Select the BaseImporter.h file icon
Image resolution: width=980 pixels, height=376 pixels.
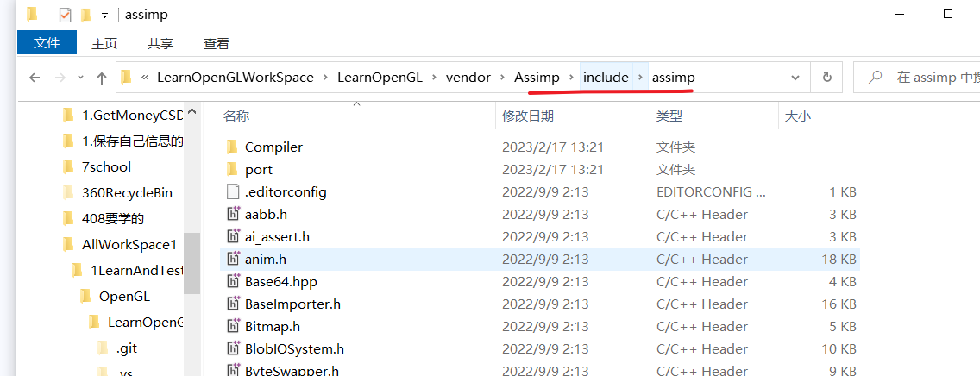click(233, 304)
